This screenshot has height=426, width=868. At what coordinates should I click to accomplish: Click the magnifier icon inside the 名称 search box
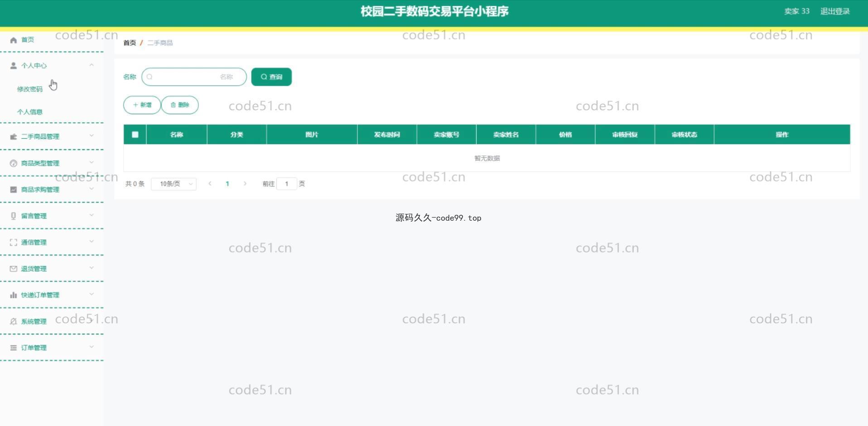point(149,77)
